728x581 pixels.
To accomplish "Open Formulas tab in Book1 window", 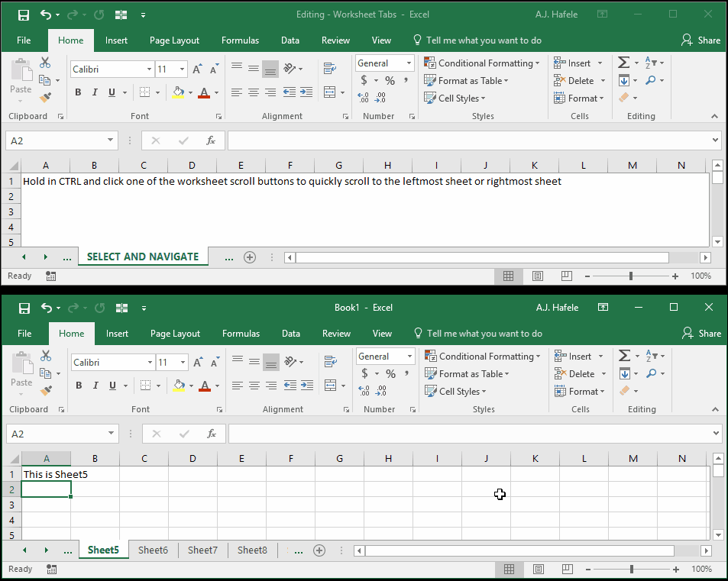I will [x=241, y=334].
